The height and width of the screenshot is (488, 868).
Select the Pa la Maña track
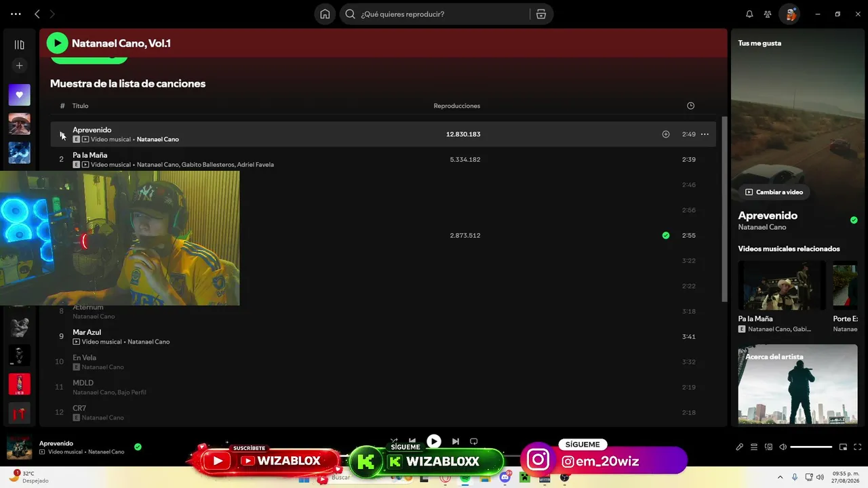coord(383,160)
